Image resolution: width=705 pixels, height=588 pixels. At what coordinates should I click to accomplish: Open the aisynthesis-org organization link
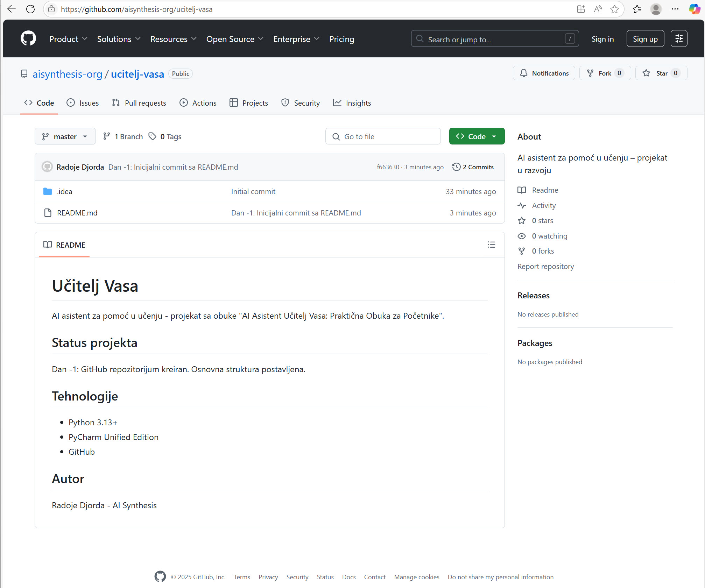(x=68, y=74)
